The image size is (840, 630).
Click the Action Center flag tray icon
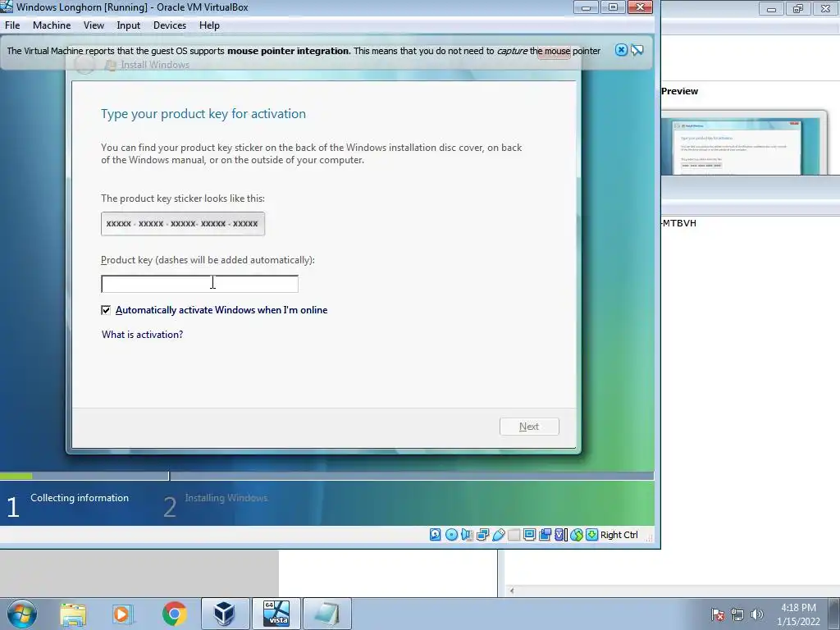718,614
